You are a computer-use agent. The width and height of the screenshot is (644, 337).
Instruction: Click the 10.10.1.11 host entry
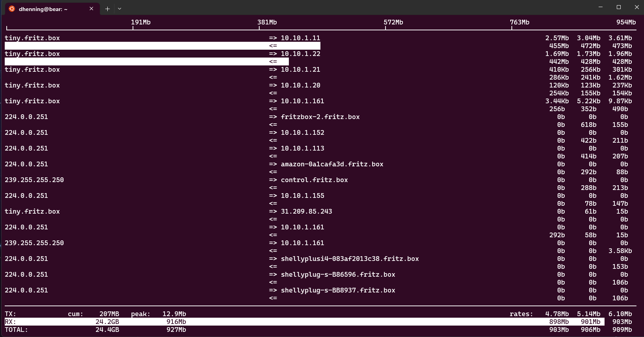(x=300, y=38)
